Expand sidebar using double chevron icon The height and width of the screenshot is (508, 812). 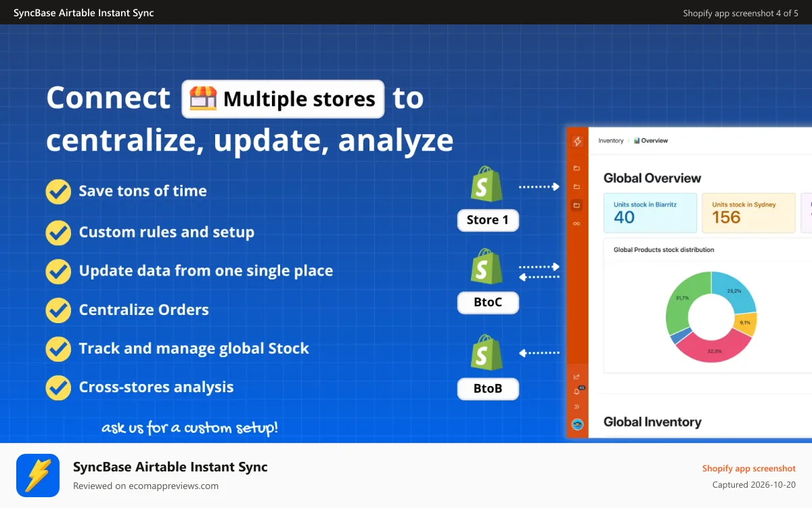577,406
